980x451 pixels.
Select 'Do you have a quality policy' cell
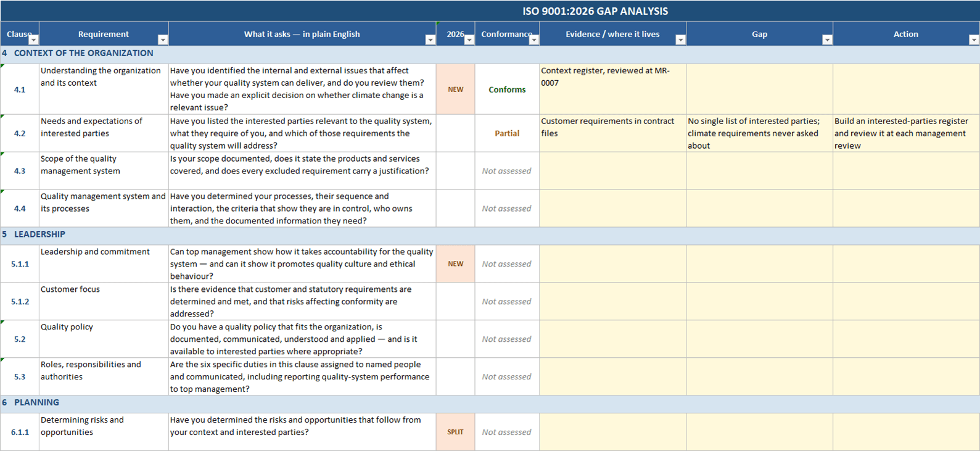[302, 339]
